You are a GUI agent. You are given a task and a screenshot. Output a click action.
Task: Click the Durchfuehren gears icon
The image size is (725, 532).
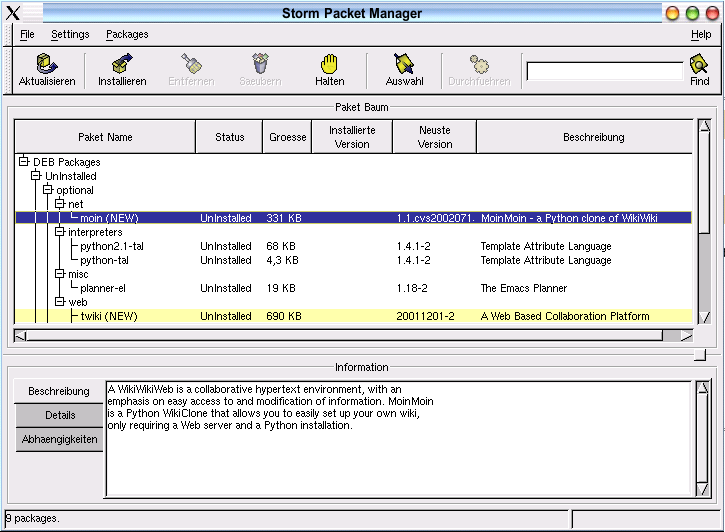click(x=479, y=64)
